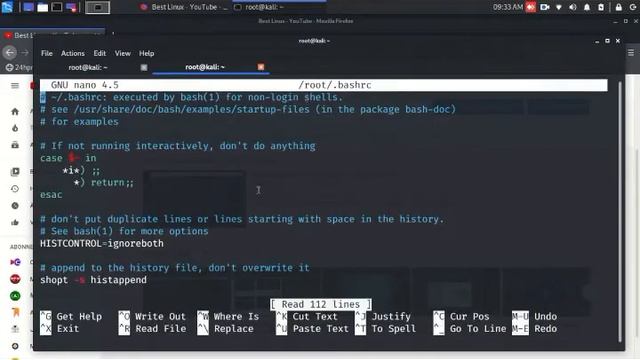Open the red subscription channel avatar
Image resolution: width=640 pixels, height=360 pixels.
15,279
